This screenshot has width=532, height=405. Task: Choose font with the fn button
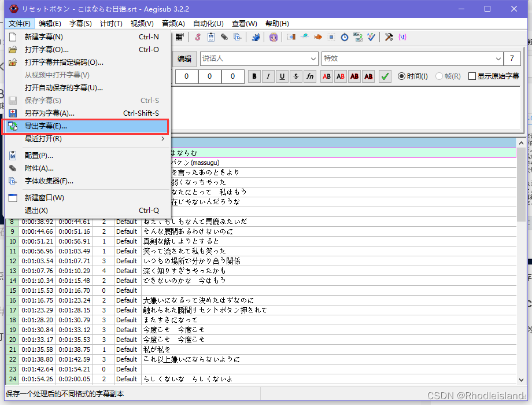click(310, 76)
